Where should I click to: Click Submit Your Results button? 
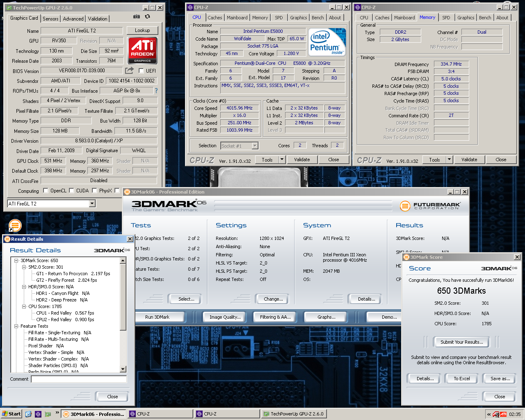click(461, 342)
